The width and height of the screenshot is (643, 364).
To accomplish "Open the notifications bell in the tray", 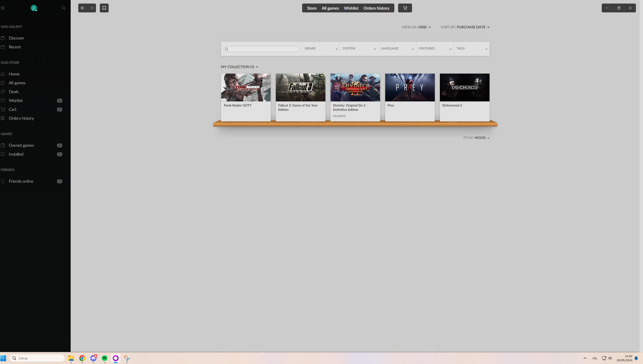I will click(636, 358).
